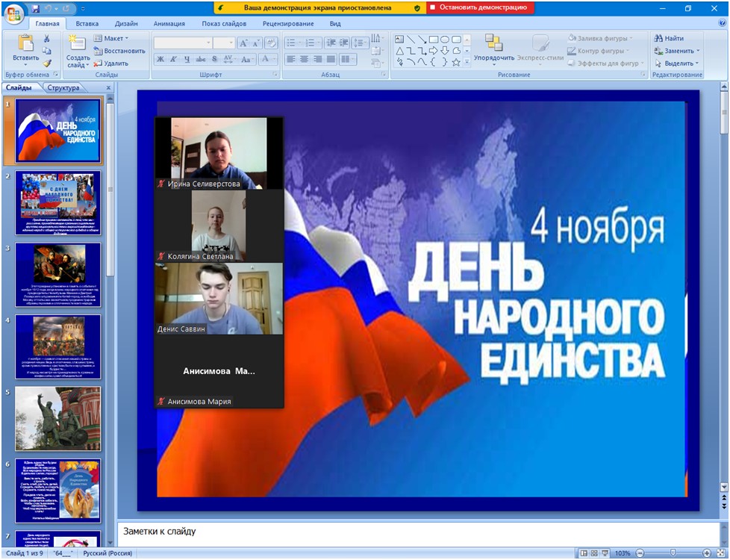Image resolution: width=730 pixels, height=560 pixels.
Task: Select the Text Box shape in gallery
Action: click(399, 40)
